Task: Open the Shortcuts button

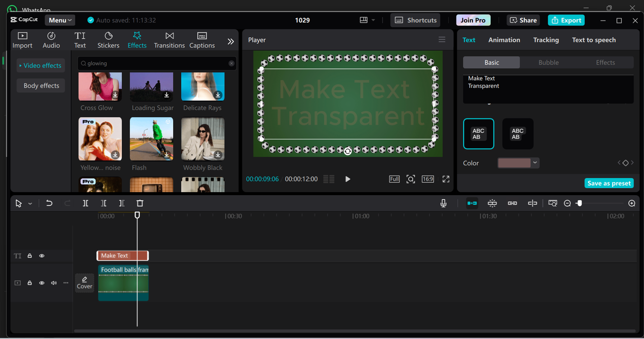Action: click(x=416, y=20)
